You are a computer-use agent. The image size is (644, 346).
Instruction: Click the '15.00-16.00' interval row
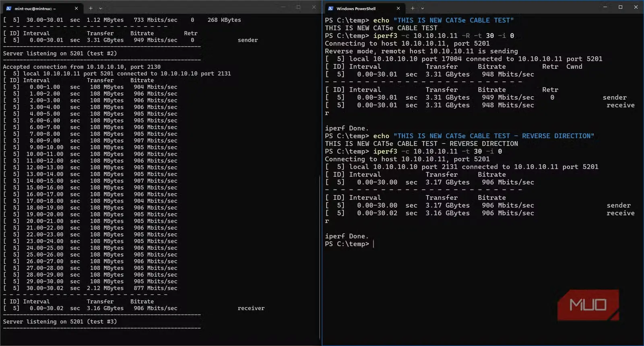(x=90, y=187)
